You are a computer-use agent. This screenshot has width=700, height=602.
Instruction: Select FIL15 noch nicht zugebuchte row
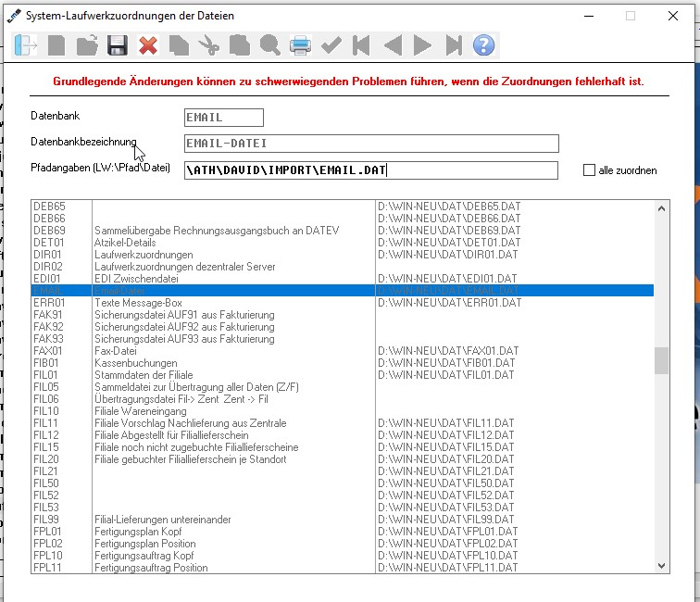[343, 447]
